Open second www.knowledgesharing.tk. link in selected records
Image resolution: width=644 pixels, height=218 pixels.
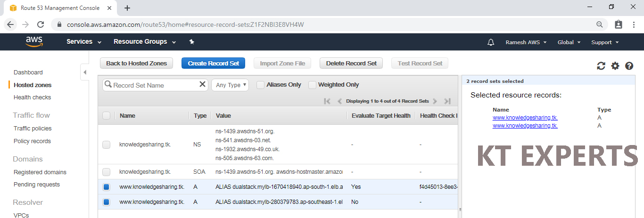525,126
